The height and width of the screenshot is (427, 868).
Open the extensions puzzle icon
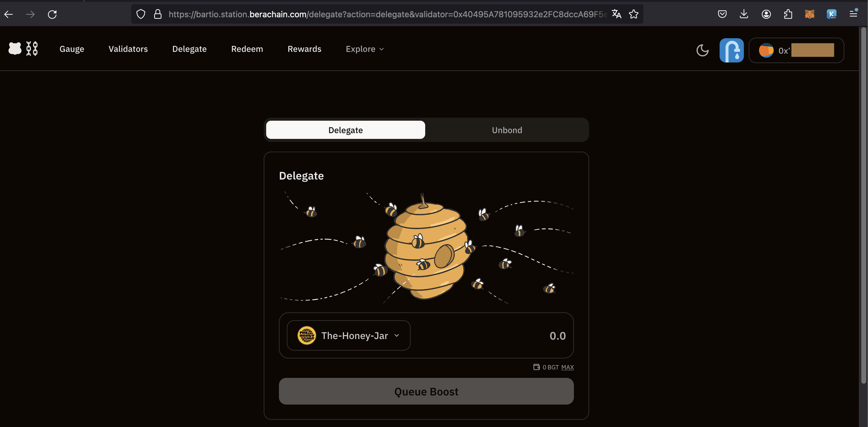coord(788,14)
